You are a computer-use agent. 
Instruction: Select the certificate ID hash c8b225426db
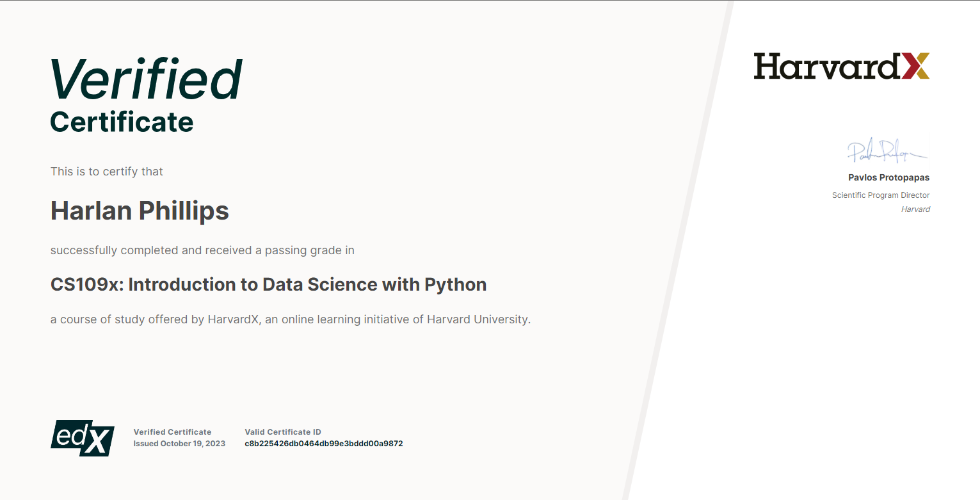(323, 444)
